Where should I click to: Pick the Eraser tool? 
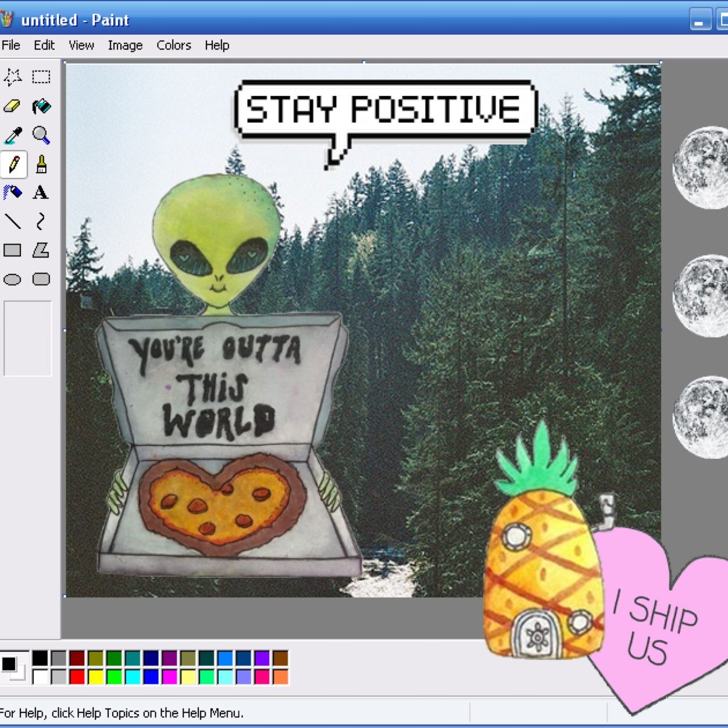click(x=13, y=106)
